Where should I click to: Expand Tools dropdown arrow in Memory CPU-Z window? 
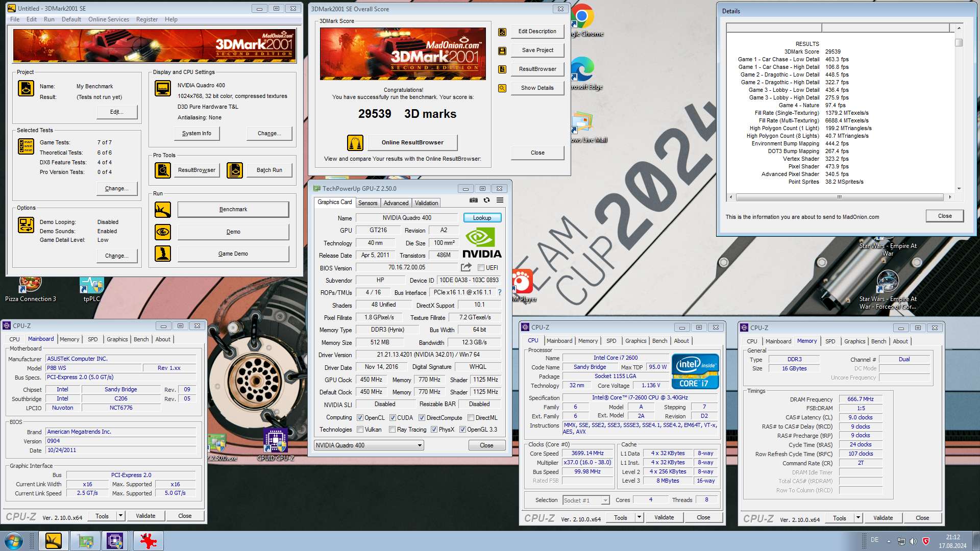pyautogui.click(x=858, y=518)
